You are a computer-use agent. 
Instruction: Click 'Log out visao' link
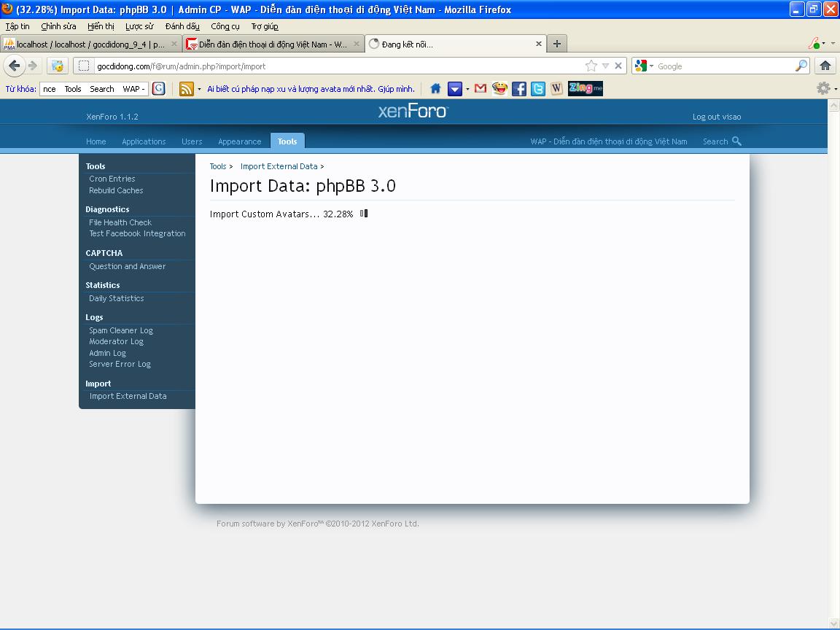pos(716,117)
